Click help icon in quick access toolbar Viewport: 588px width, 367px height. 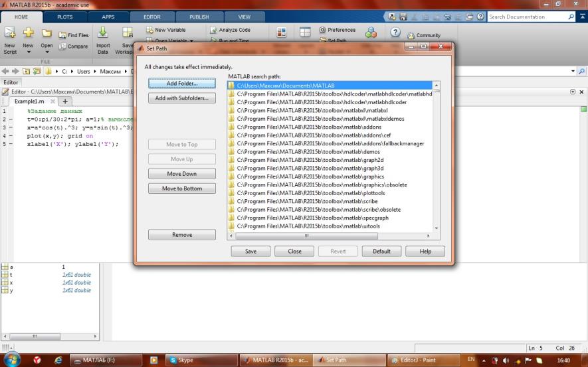pos(480,17)
